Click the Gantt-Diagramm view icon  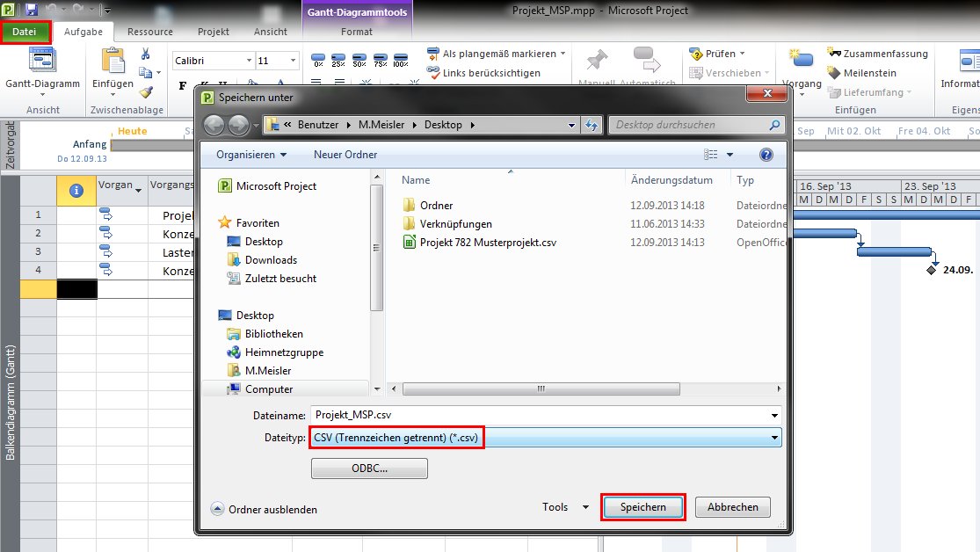click(42, 61)
